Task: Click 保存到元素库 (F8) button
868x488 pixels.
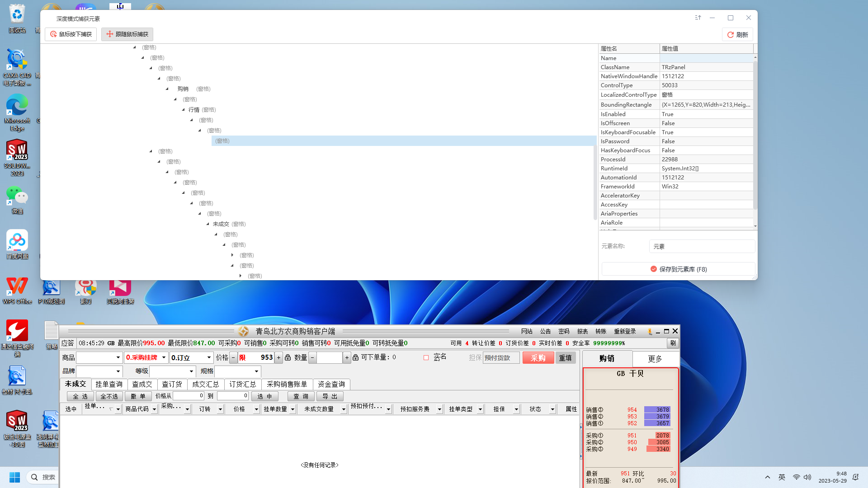Action: [x=678, y=269]
